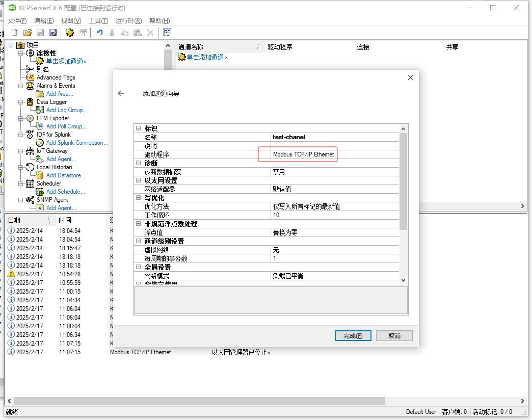The image size is (532, 420).
Task: Collapse the IoT Gateway tree node
Action: pyautogui.click(x=21, y=151)
